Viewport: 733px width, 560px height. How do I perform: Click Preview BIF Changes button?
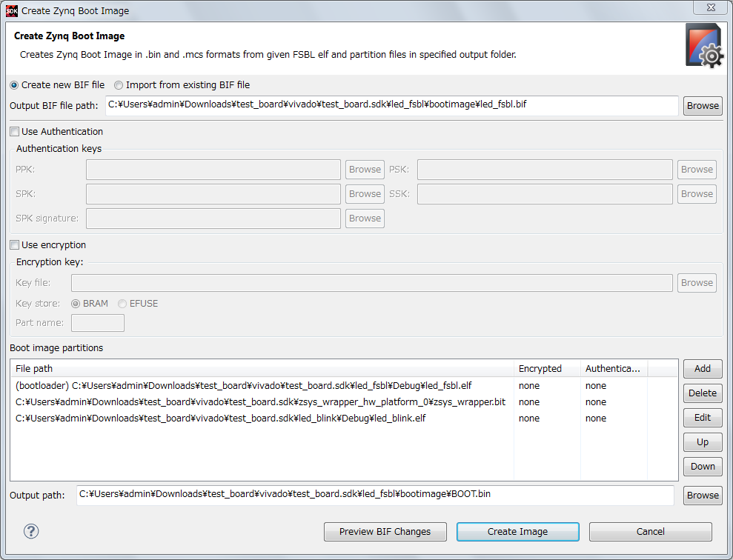[385, 532]
